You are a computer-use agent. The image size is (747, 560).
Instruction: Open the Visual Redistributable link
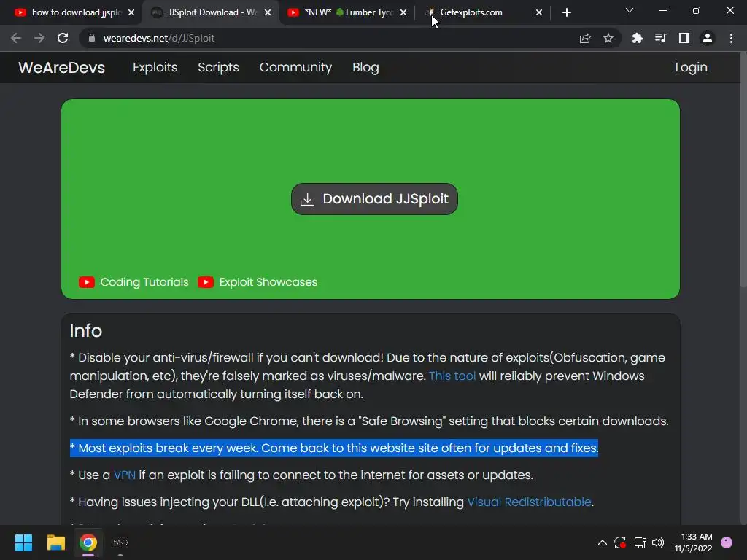point(530,502)
